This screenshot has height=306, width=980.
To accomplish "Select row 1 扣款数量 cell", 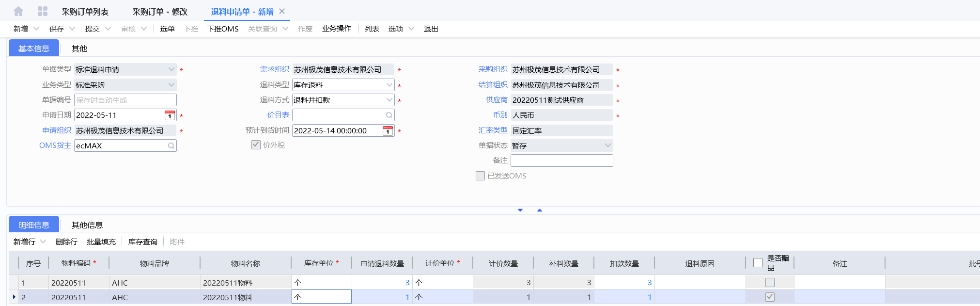I will pyautogui.click(x=624, y=282).
